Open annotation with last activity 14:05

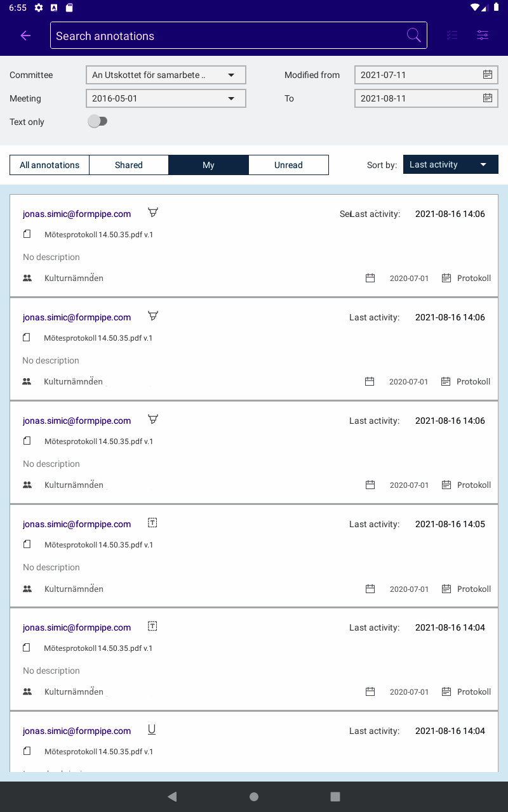(254, 555)
